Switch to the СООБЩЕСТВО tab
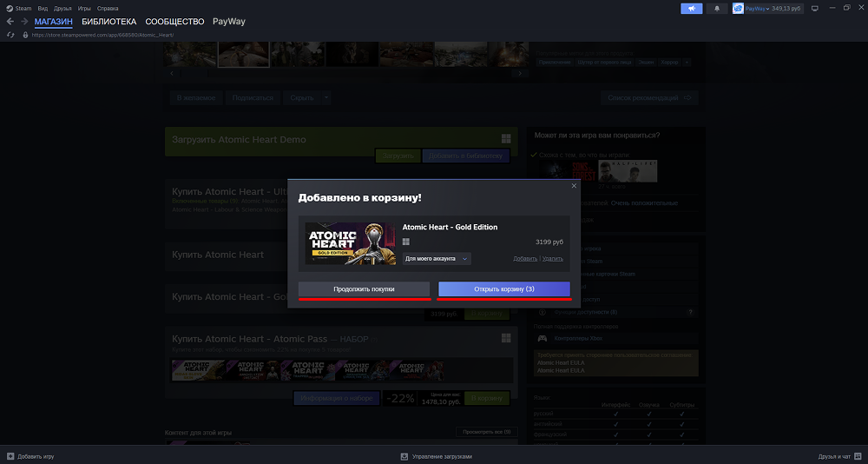The height and width of the screenshot is (464, 868). [175, 22]
